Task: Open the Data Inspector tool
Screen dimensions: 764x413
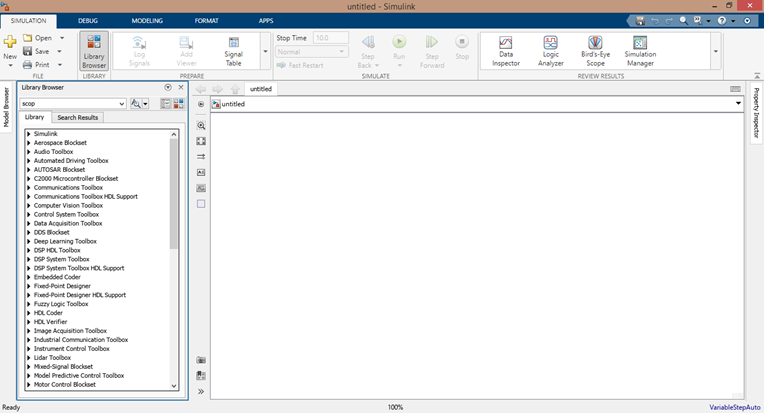Action: click(x=505, y=51)
